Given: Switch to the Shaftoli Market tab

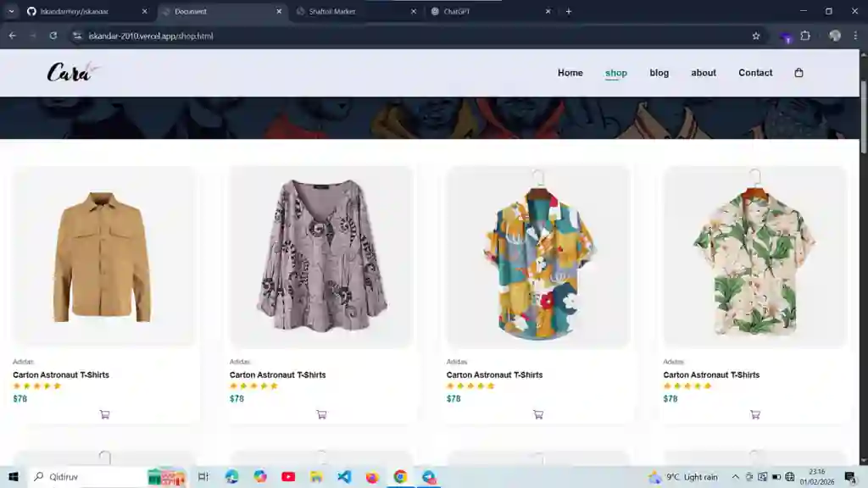Looking at the screenshot, I should pos(357,11).
